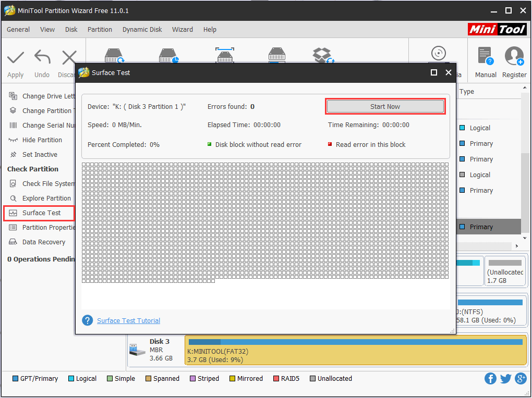Click the Change Serial Number barcode icon
The width and height of the screenshot is (532, 398).
(13, 126)
